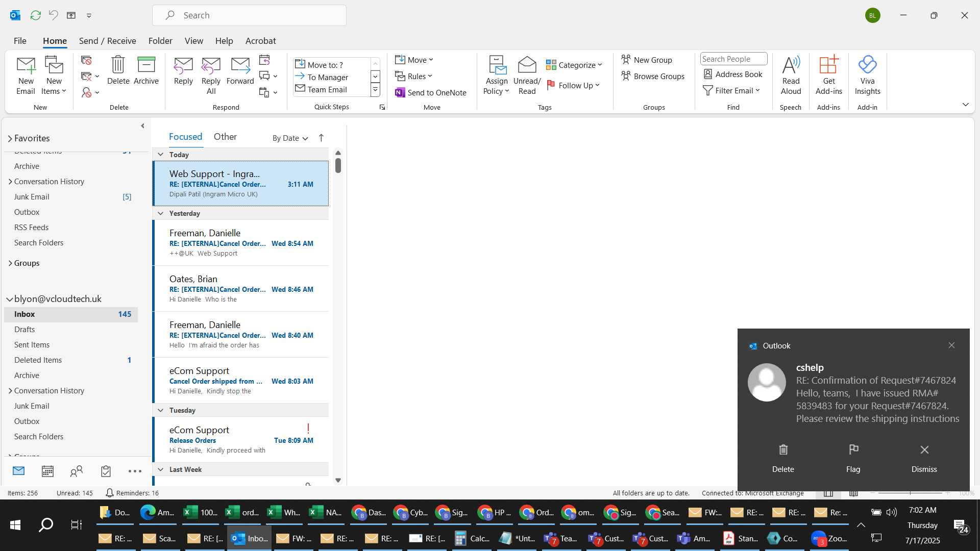
Task: Expand the Favorites section
Action: tap(10, 138)
